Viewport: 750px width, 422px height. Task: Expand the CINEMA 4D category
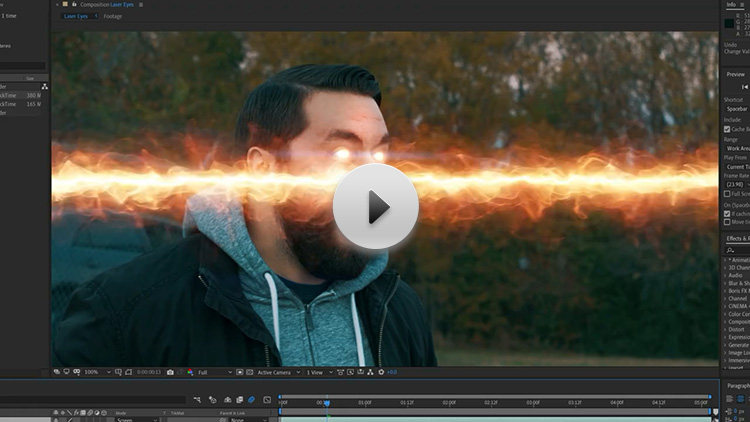725,306
